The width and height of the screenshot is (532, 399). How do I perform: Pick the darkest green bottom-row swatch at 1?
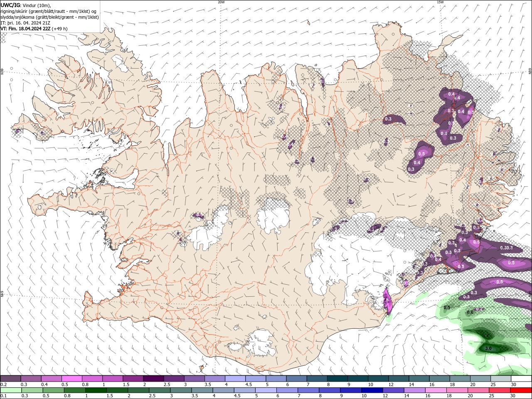pos(96,390)
